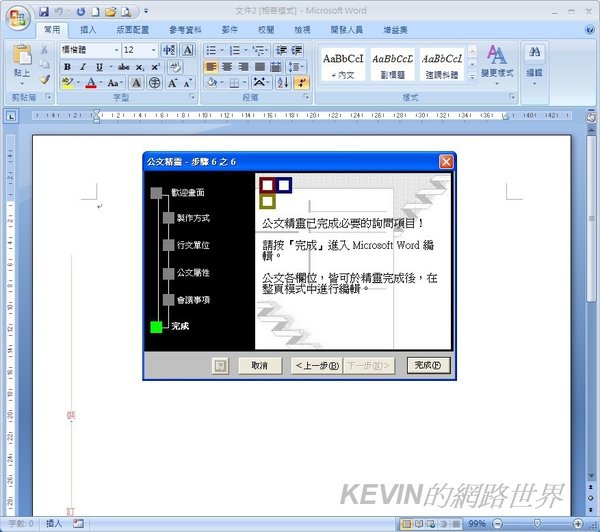Toggle Align Text Left
The image size is (600, 532).
(210, 67)
